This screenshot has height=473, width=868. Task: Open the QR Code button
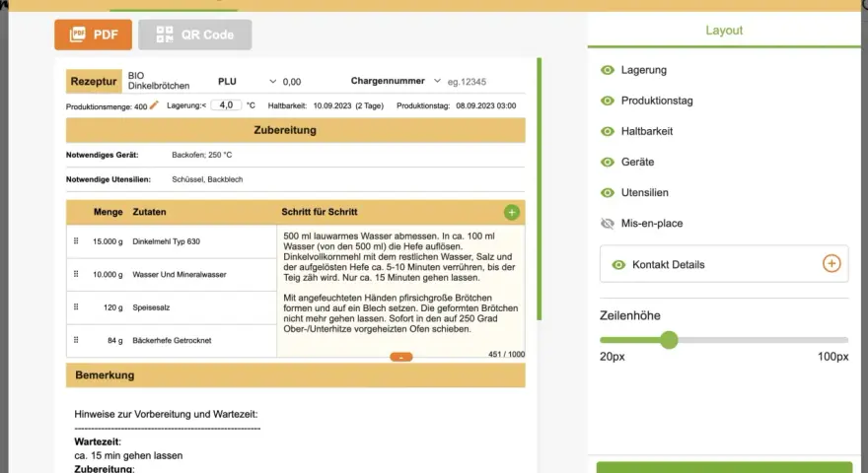(195, 34)
